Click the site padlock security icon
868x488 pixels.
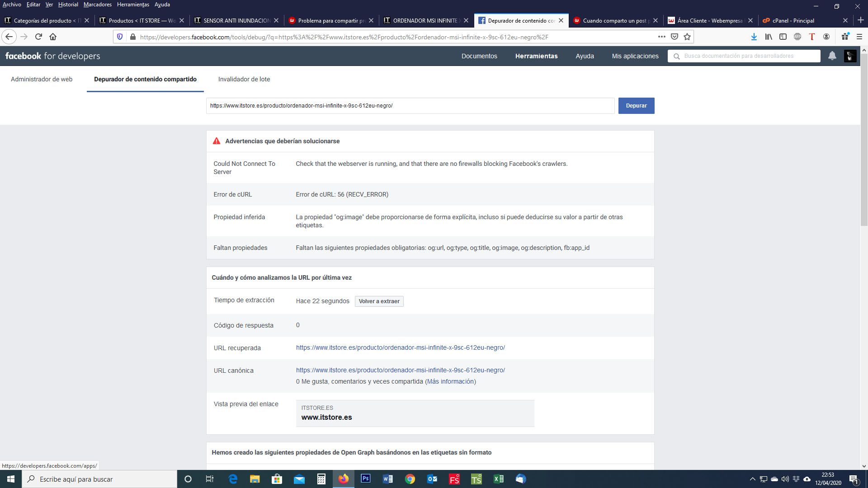132,37
